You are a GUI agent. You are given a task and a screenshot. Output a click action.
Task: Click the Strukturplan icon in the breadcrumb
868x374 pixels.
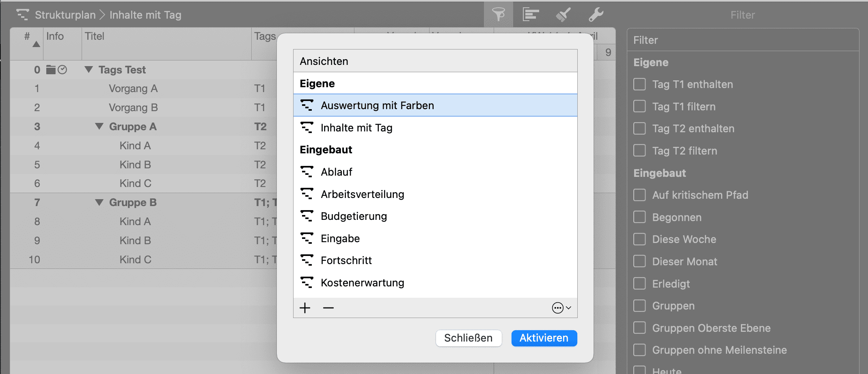pyautogui.click(x=22, y=15)
